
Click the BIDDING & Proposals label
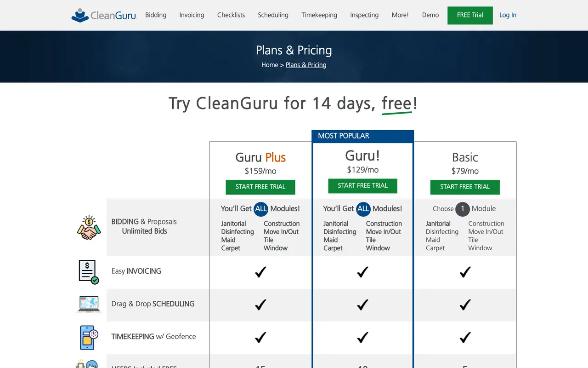[x=144, y=222]
